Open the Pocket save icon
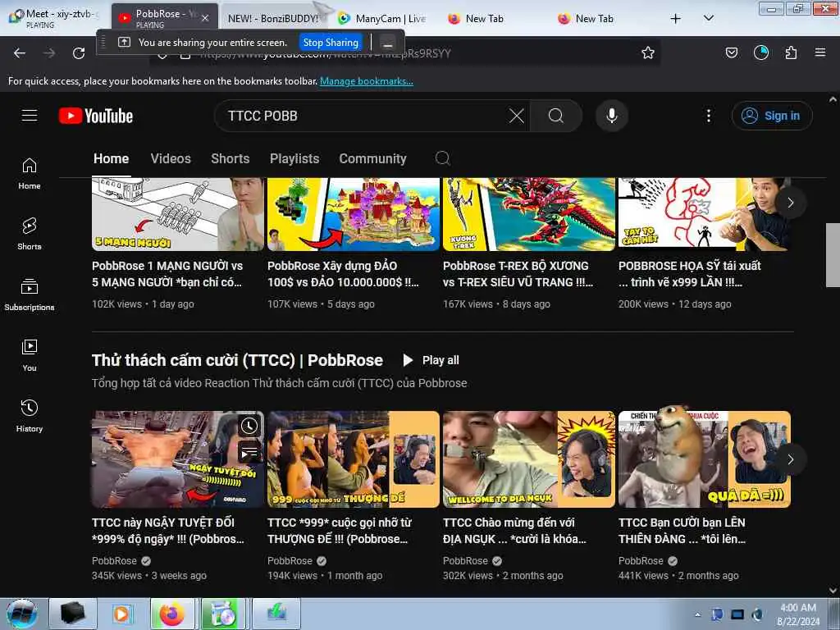This screenshot has height=630, width=840. coord(731,52)
